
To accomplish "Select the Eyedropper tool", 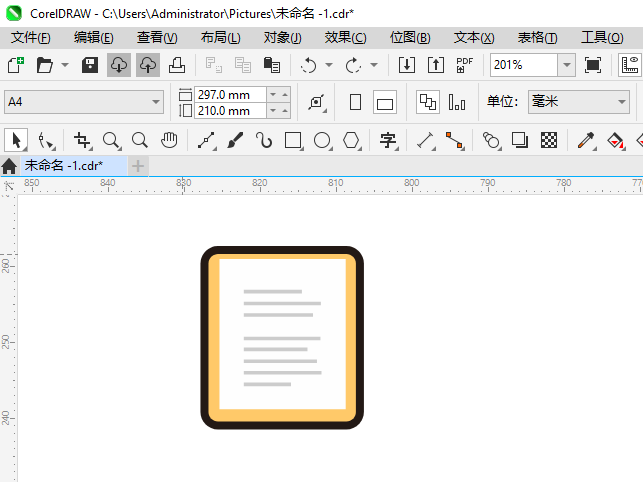I will coord(586,140).
